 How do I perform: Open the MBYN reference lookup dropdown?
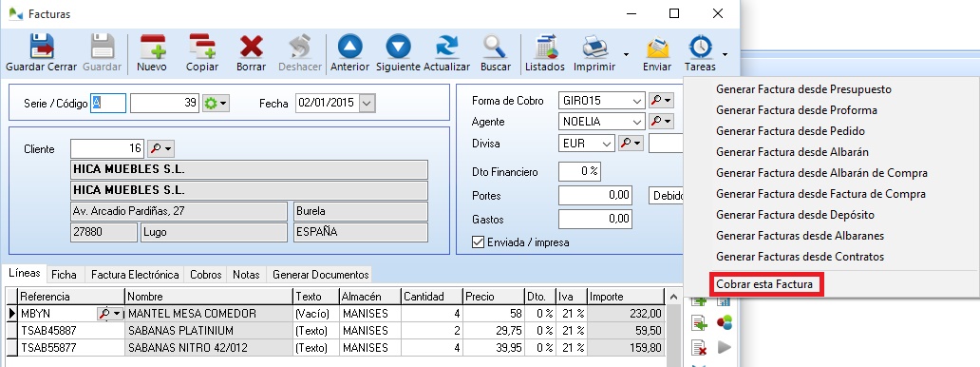(110, 314)
